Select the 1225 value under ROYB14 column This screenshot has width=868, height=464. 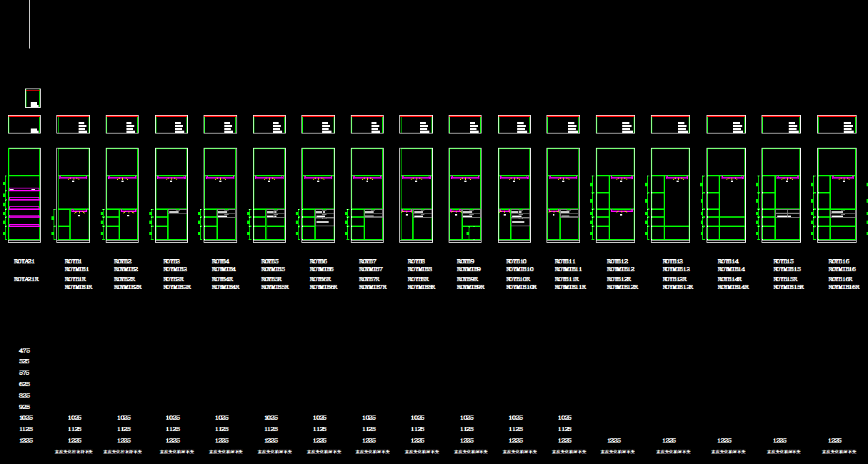coord(724,441)
